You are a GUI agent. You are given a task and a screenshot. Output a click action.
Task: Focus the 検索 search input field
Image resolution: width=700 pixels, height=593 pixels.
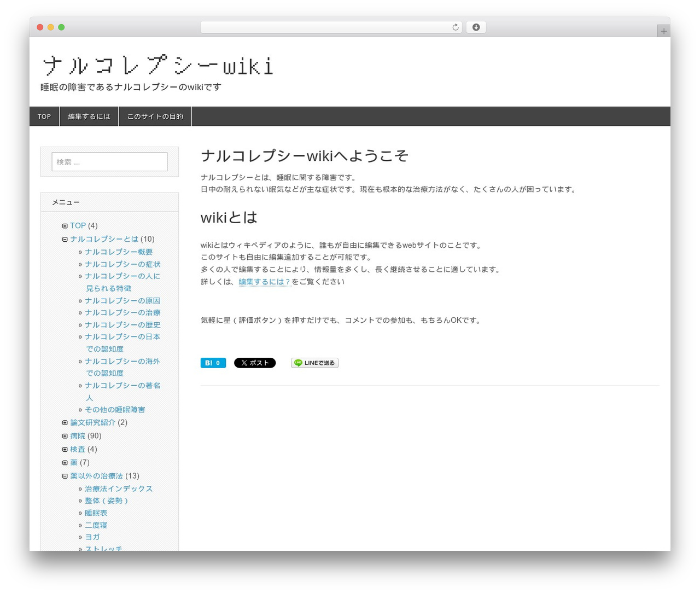(x=109, y=162)
